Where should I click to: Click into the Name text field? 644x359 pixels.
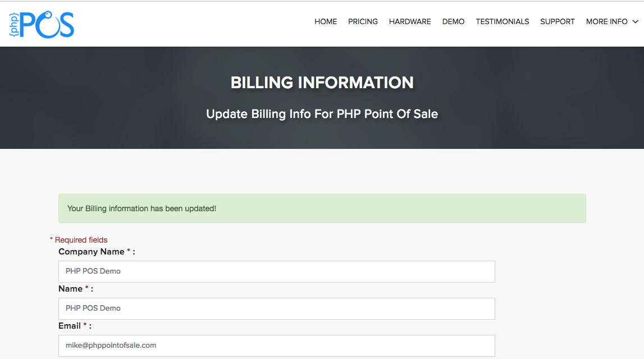click(276, 308)
